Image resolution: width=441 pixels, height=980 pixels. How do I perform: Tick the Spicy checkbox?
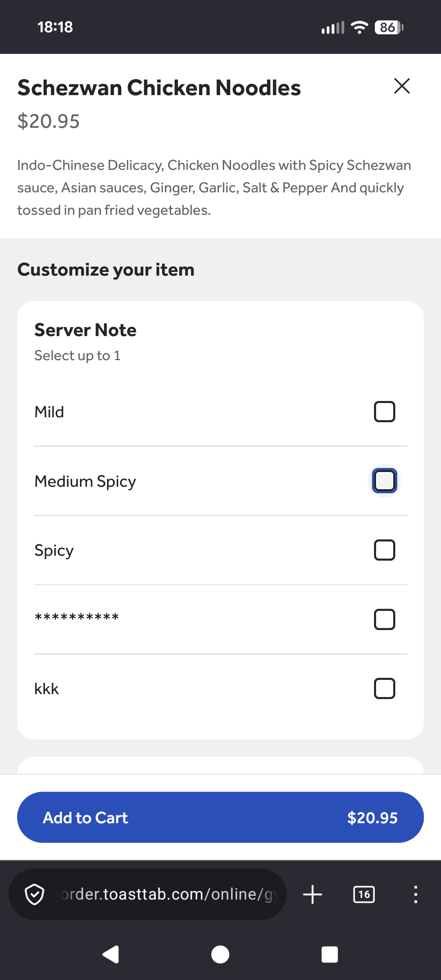coord(384,550)
